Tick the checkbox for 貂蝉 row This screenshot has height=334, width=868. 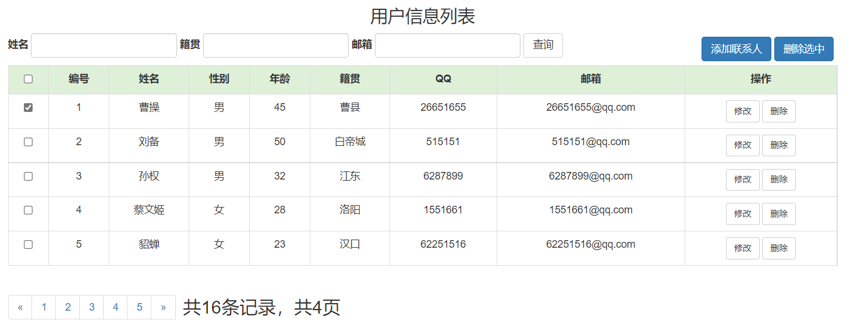(28, 245)
